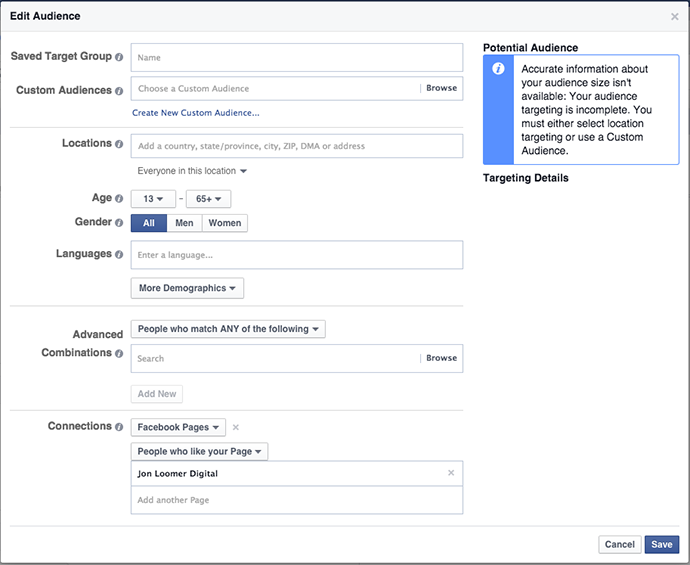Viewport: 690px width, 565px height.
Task: Click Create New Custom Audience link
Action: 195,113
